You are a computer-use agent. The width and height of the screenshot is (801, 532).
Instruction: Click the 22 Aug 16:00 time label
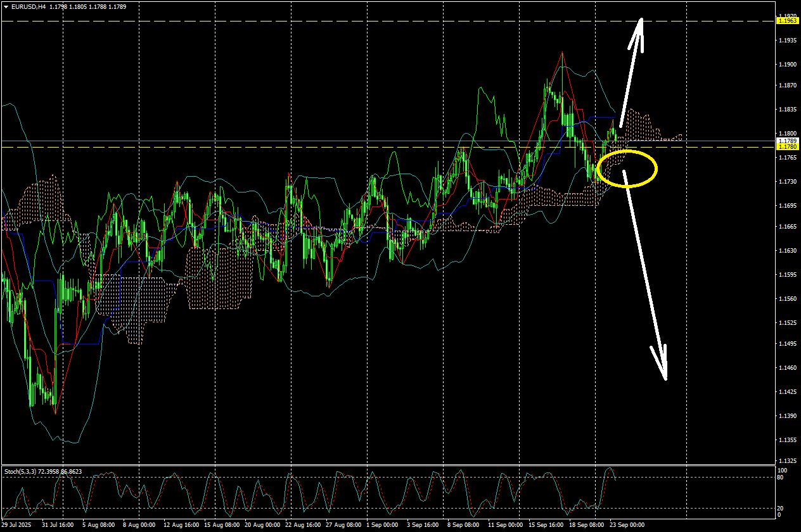(303, 525)
